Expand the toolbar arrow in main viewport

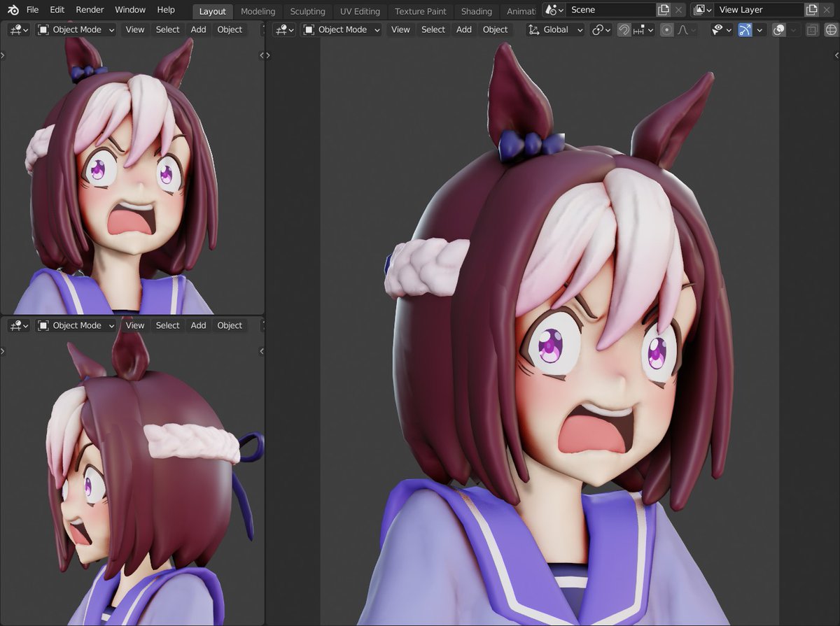[268, 55]
